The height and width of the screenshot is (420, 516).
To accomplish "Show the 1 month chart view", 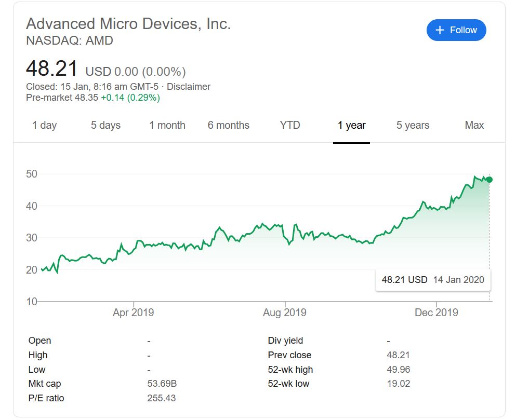I will pos(167,125).
